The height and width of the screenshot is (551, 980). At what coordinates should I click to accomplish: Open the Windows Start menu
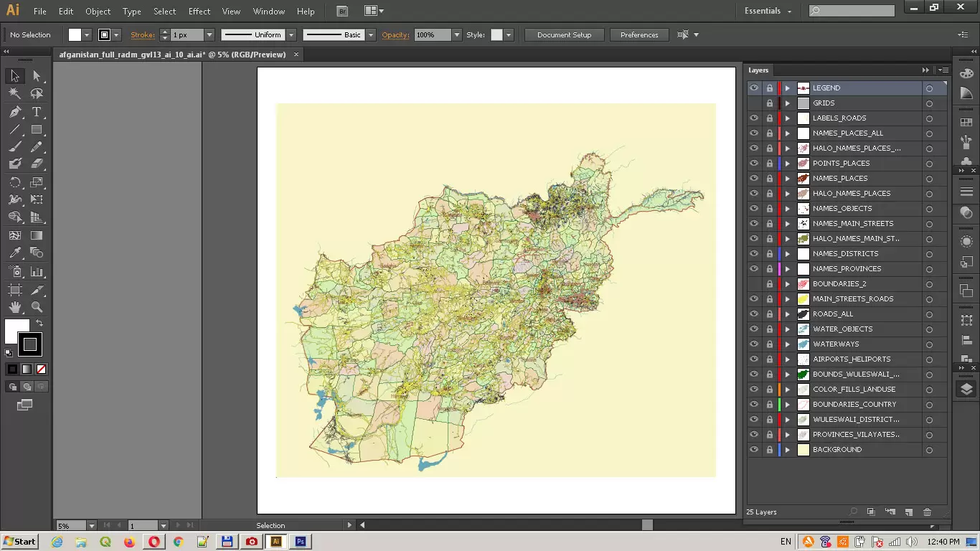click(x=20, y=542)
